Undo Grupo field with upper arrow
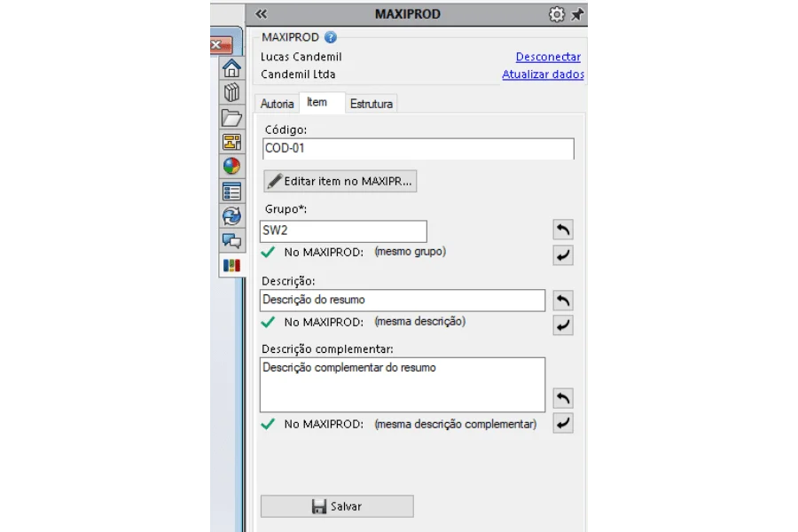The height and width of the screenshot is (532, 798). [x=563, y=230]
